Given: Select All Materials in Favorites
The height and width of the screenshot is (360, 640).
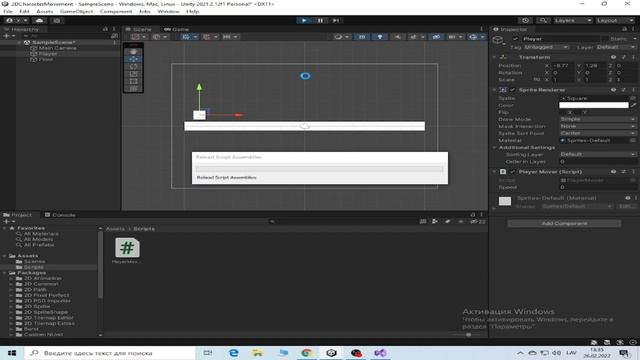Looking at the screenshot, I should (41, 234).
